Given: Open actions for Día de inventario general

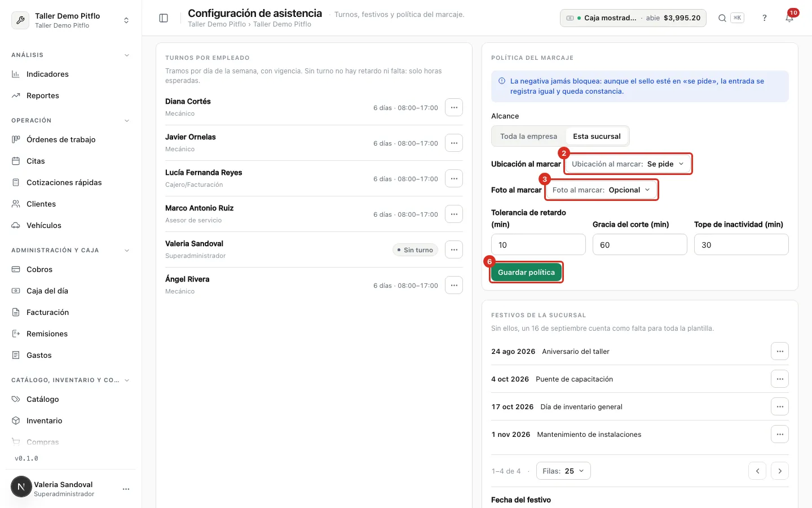Looking at the screenshot, I should click(780, 406).
